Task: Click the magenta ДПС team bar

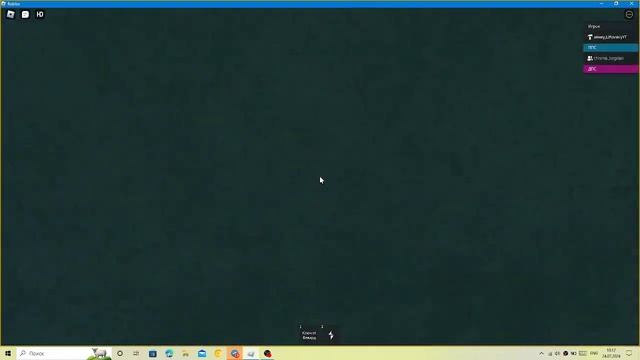Action: (610, 69)
